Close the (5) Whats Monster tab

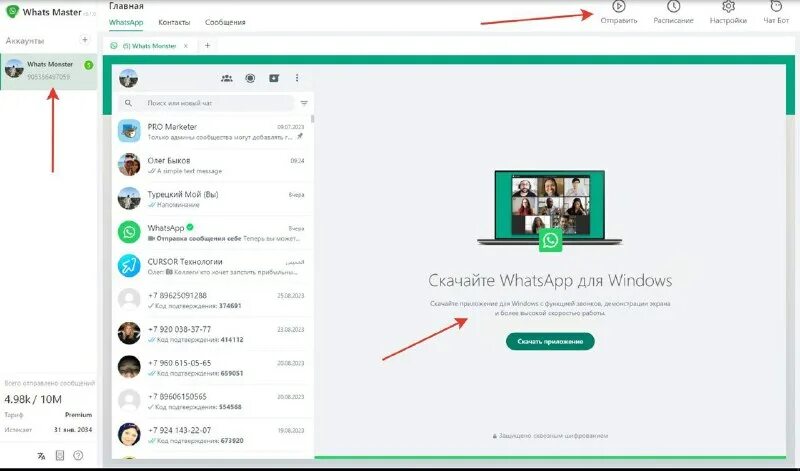point(186,46)
